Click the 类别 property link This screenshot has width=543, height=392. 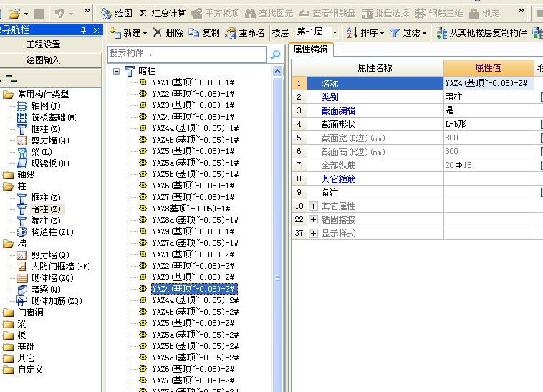click(x=330, y=97)
